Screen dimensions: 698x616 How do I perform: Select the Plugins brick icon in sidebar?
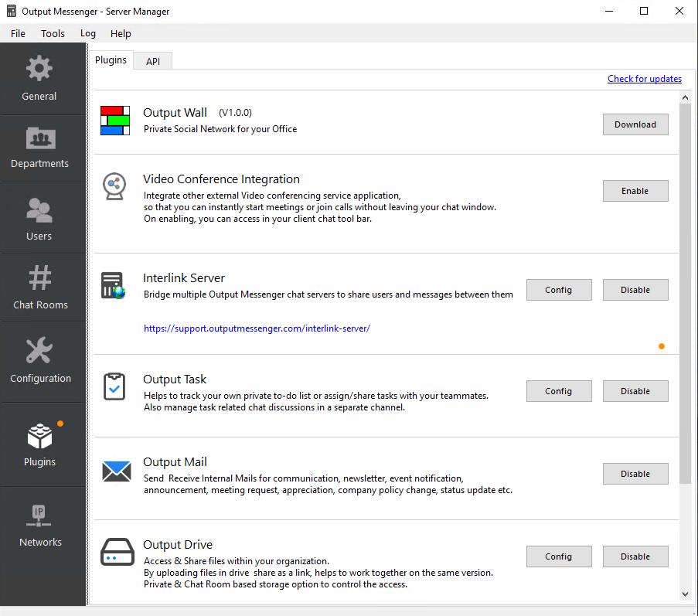(x=39, y=436)
